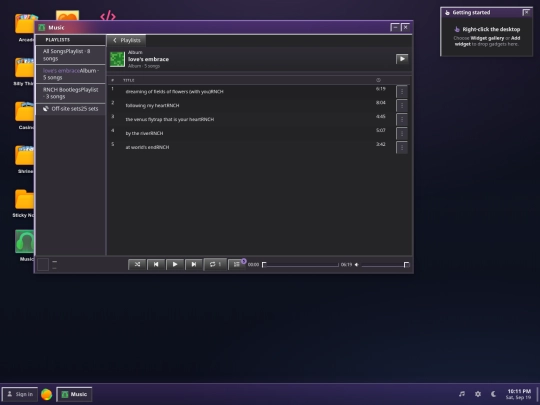Close the Getting started widget
This screenshot has width=540, height=405.
[x=526, y=12]
